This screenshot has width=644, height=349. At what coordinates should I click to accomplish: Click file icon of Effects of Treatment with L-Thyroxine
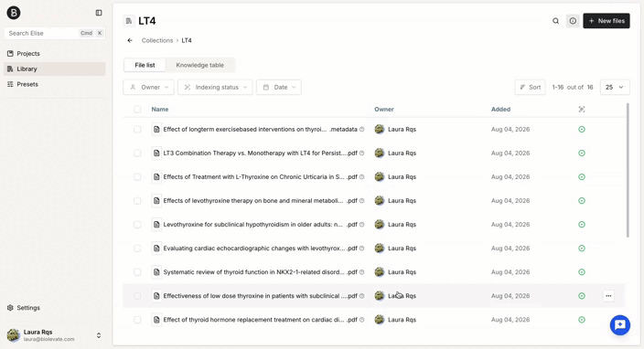click(x=156, y=176)
